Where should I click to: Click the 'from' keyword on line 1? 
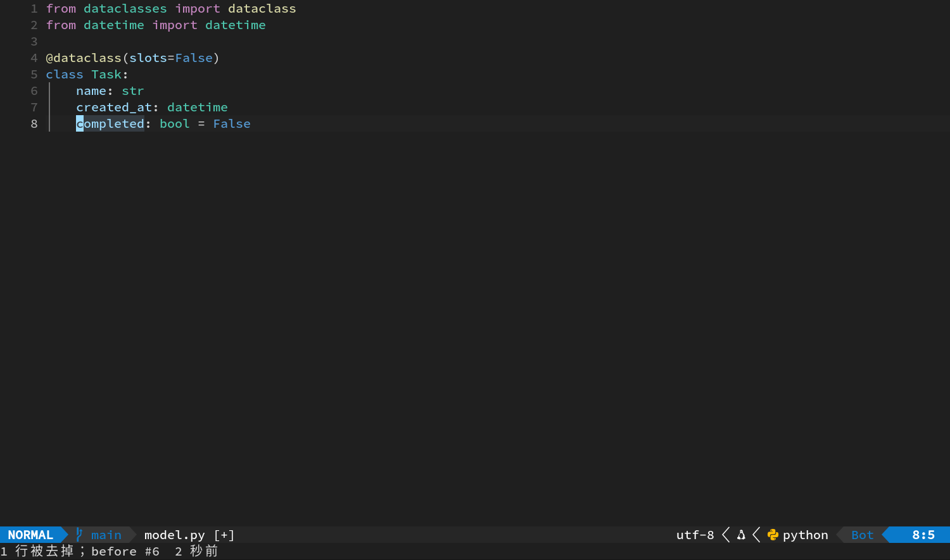click(x=61, y=9)
